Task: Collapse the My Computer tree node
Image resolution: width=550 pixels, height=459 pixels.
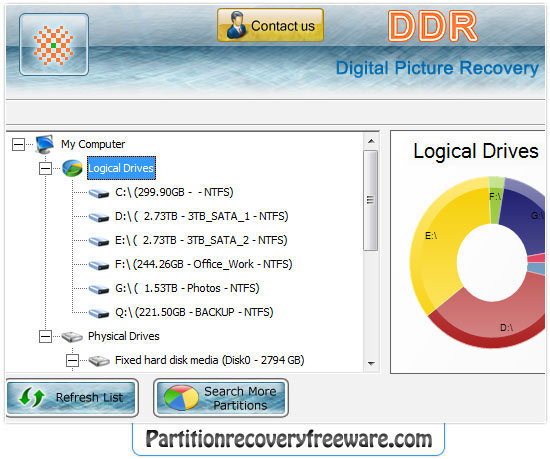Action: point(18,144)
